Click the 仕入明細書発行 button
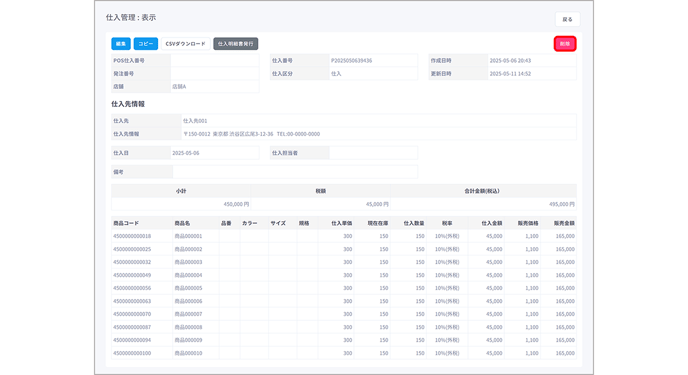This screenshot has height=375, width=688. tap(236, 44)
